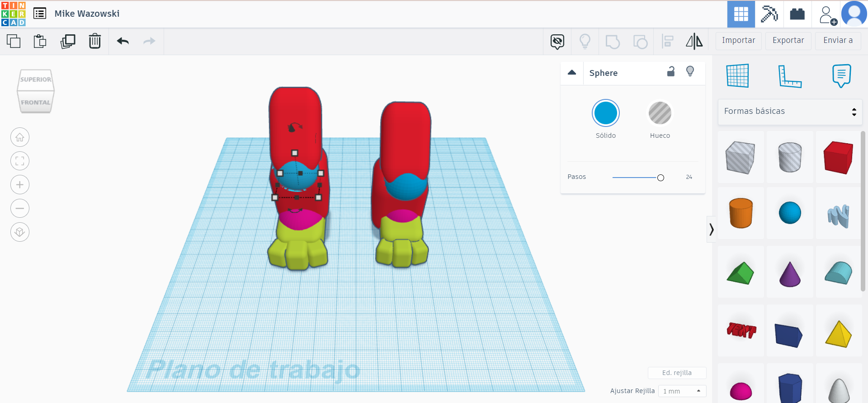Duplicate the selected shape
The width and height of the screenshot is (868, 403).
pyautogui.click(x=68, y=41)
